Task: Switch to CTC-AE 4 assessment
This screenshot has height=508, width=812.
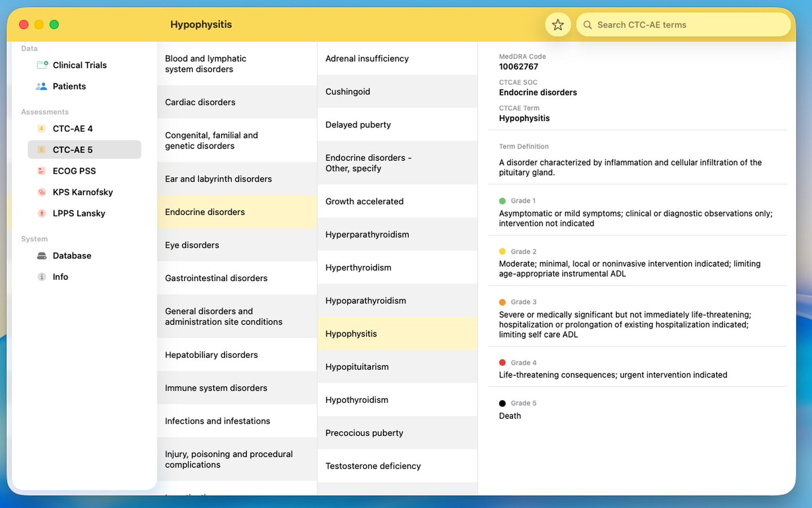Action: [x=85, y=129]
